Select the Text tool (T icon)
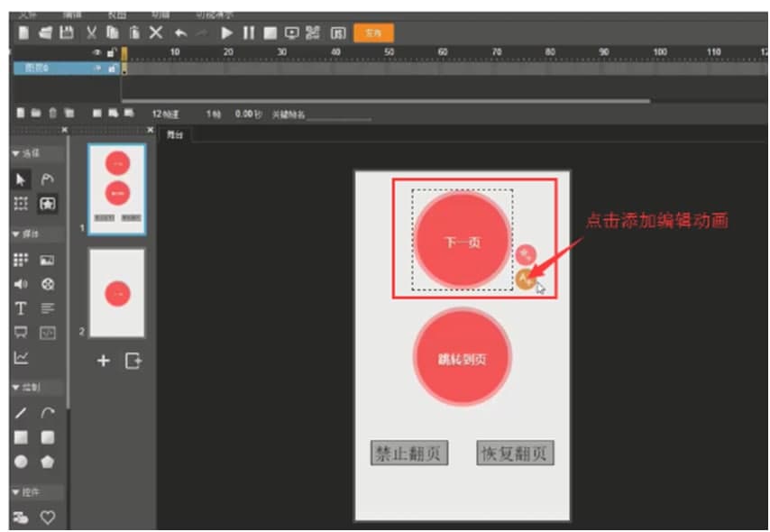Screen dimensions: 770x532 click(22, 308)
